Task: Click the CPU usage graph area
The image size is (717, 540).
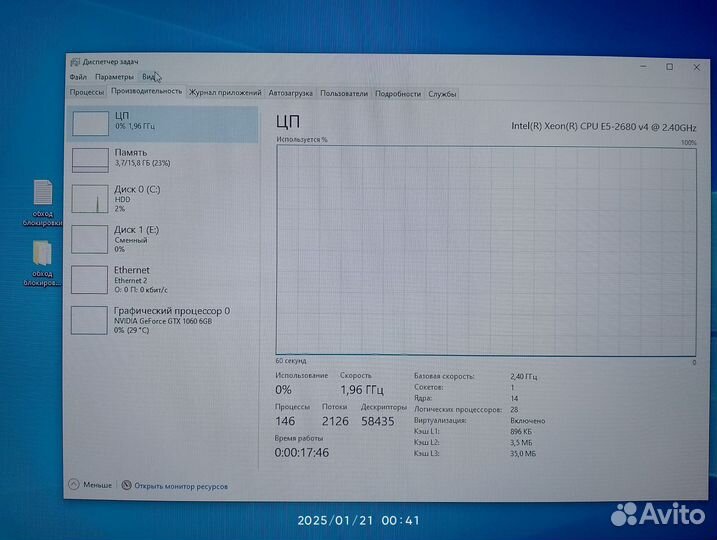Action: pyautogui.click(x=486, y=250)
